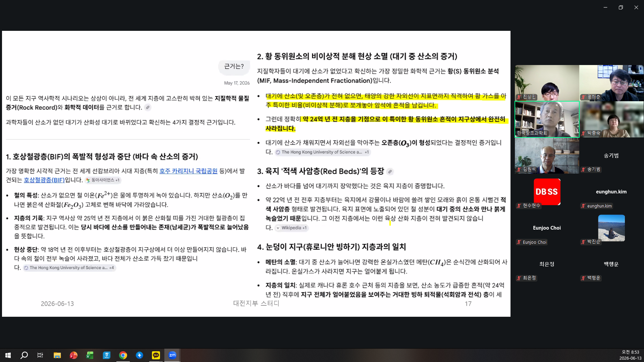Image resolution: width=644 pixels, height=362 pixels.
Task: Switch to Google Chrome in taskbar
Action: [123, 355]
